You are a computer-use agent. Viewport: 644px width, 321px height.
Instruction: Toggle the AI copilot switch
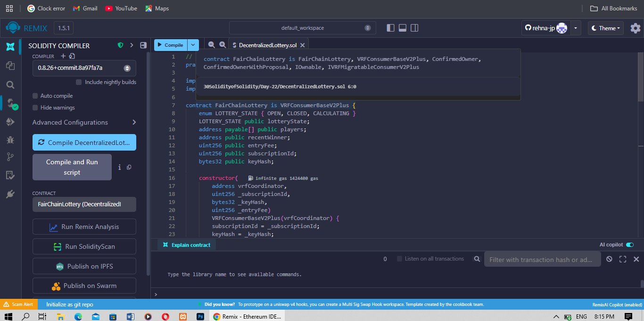(630, 245)
